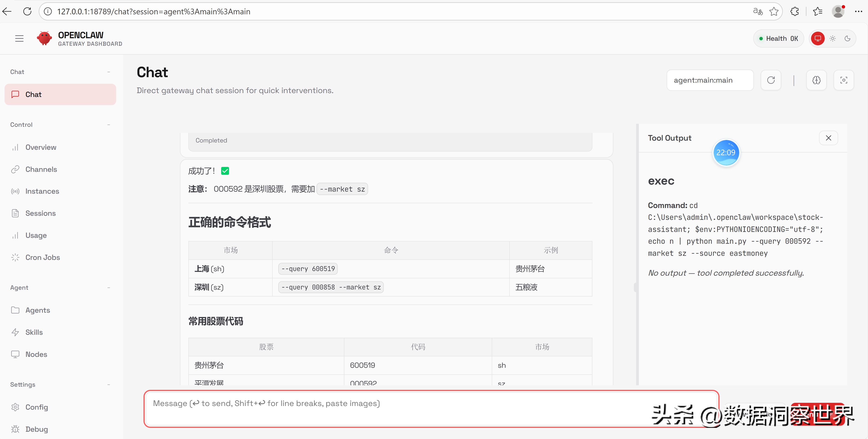The width and height of the screenshot is (868, 439).
Task: Select system theme monitor icon
Action: pos(818,38)
